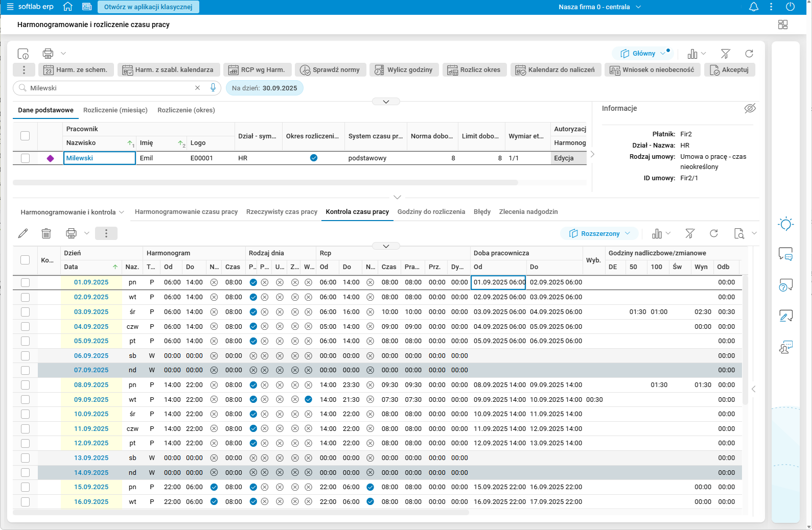This screenshot has width=812, height=530.
Task: Go to the home icon
Action: click(x=67, y=7)
